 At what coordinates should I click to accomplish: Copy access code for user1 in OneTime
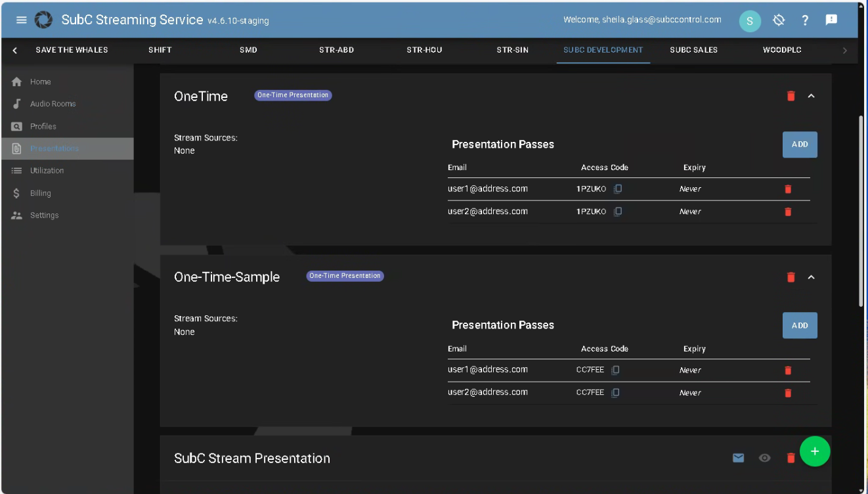coord(618,189)
